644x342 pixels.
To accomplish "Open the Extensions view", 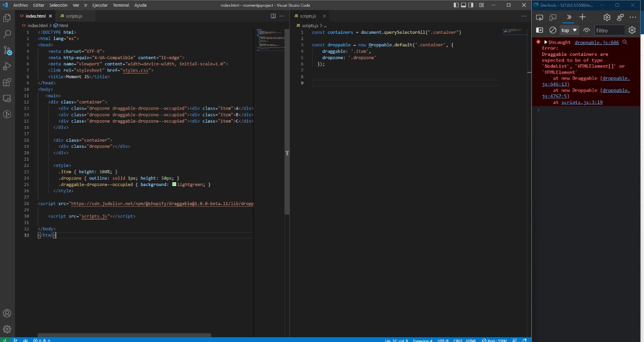I will (x=7, y=82).
